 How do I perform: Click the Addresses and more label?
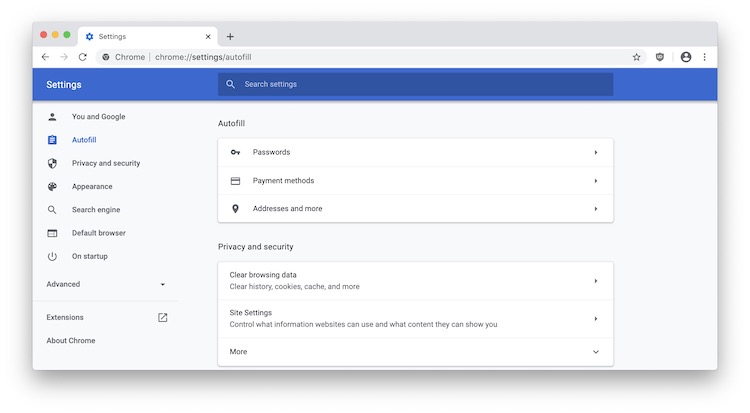(x=287, y=209)
